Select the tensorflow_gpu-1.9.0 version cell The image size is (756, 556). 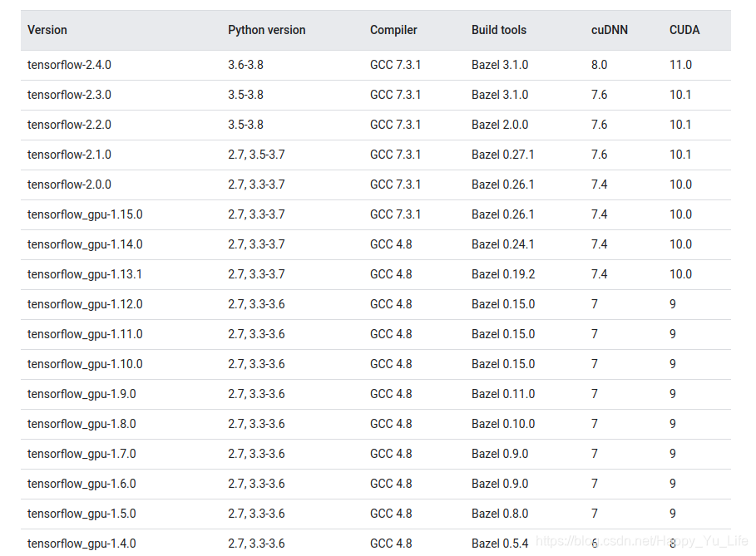point(82,394)
